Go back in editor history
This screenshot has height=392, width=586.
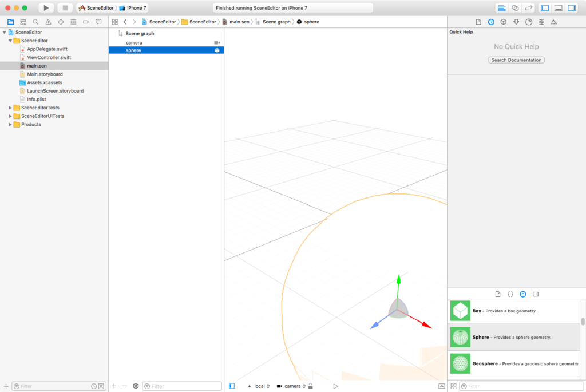click(x=125, y=22)
